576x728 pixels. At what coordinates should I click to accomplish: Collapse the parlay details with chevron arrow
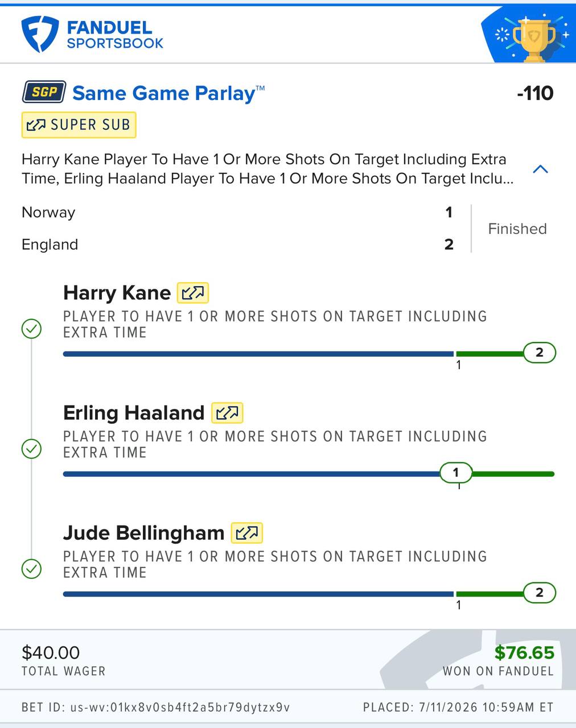point(540,169)
